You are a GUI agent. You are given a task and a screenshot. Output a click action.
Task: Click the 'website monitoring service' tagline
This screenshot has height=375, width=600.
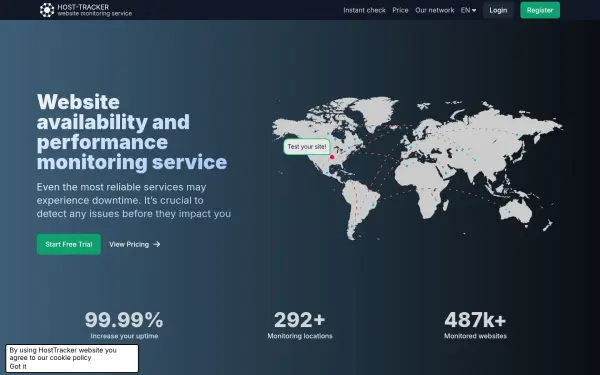[95, 14]
